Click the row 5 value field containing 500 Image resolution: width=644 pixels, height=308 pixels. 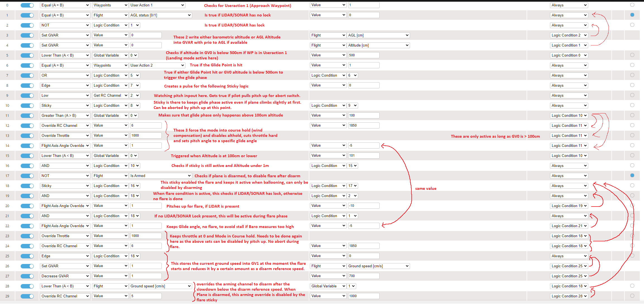(363, 55)
